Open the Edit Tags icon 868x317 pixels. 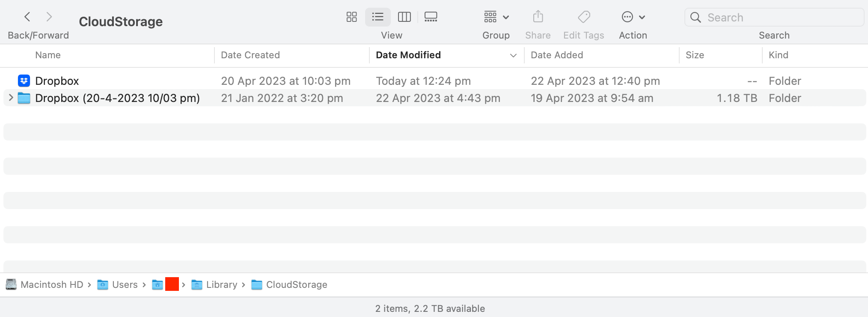tap(584, 17)
